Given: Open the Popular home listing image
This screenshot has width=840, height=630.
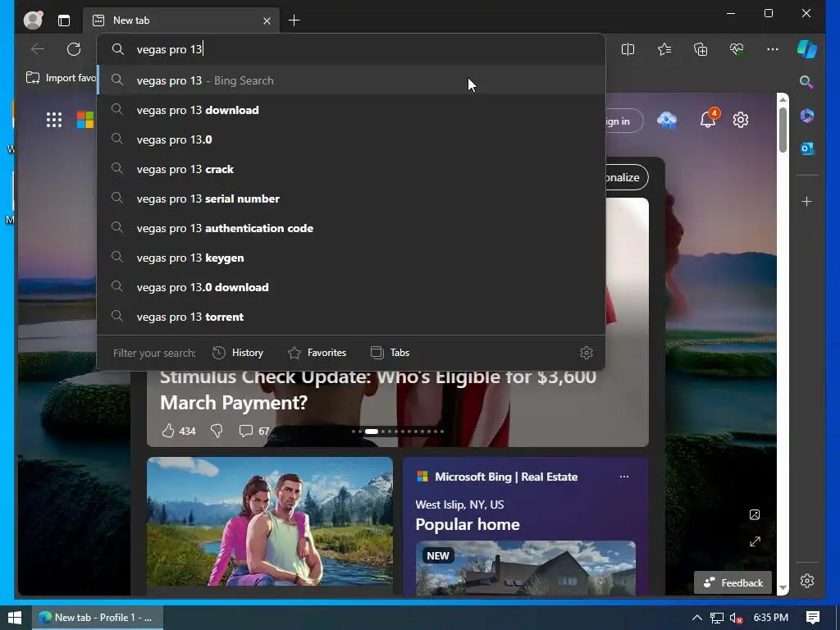Looking at the screenshot, I should [x=526, y=568].
